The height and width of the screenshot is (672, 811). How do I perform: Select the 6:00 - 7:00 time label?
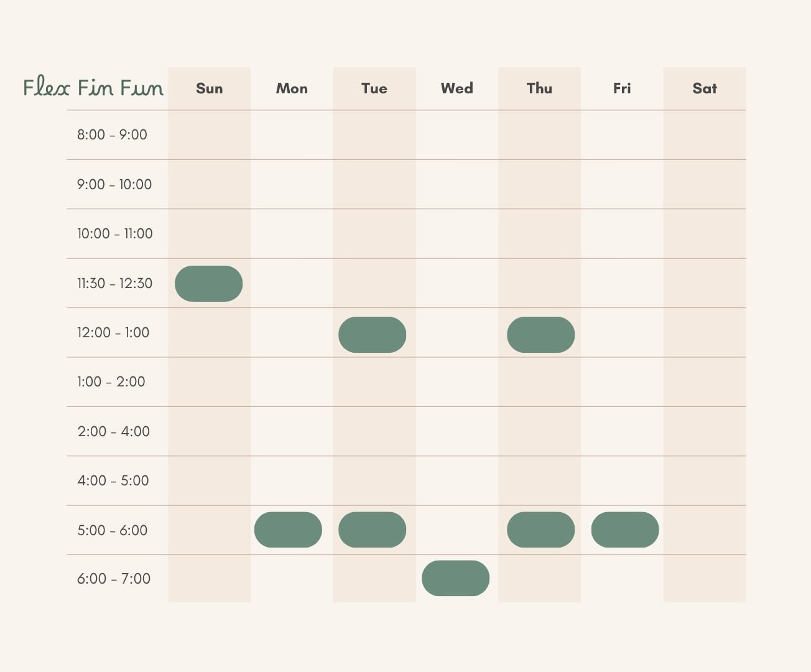(114, 579)
